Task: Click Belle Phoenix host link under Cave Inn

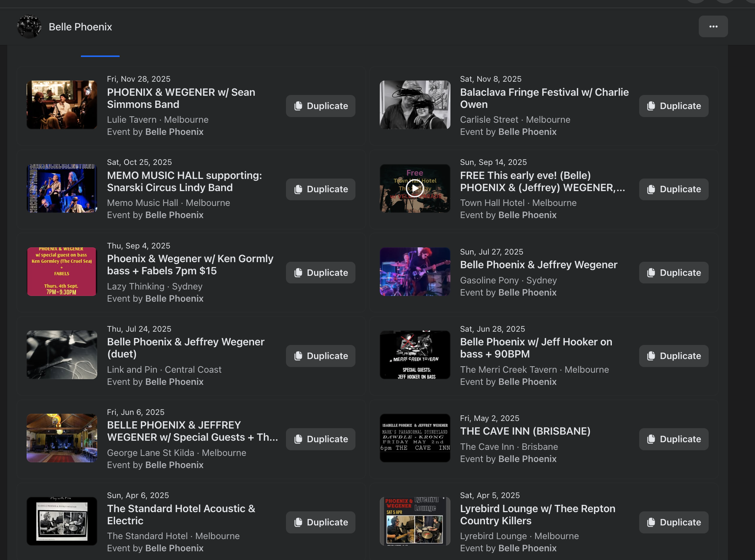Action: 527,459
